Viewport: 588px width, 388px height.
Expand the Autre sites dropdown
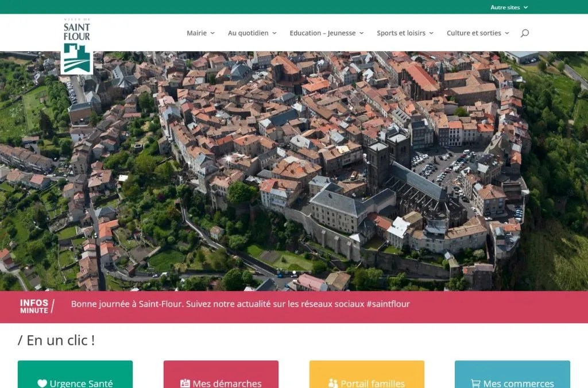point(509,7)
